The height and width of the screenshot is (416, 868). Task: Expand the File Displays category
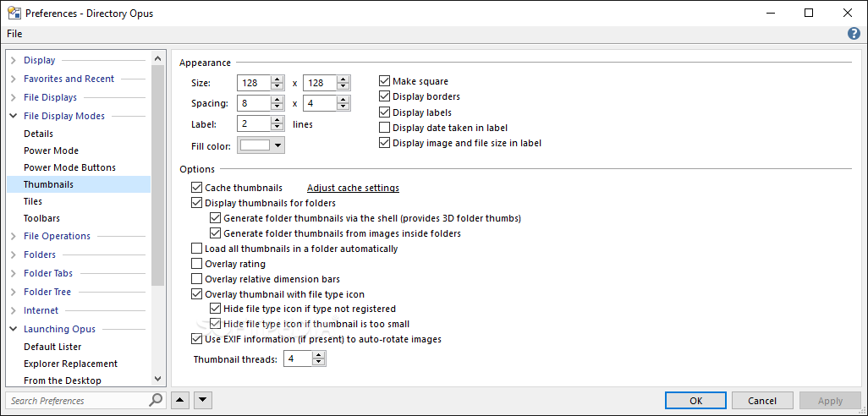click(x=14, y=97)
